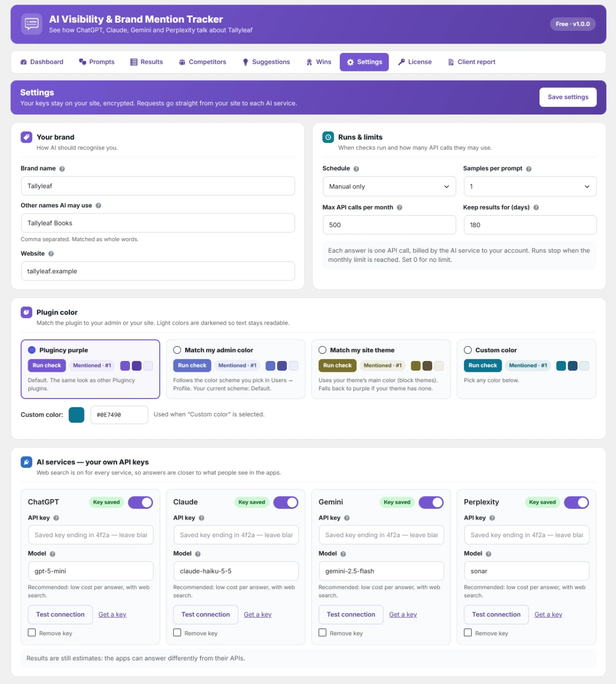Open help icon next to Website

51,254
